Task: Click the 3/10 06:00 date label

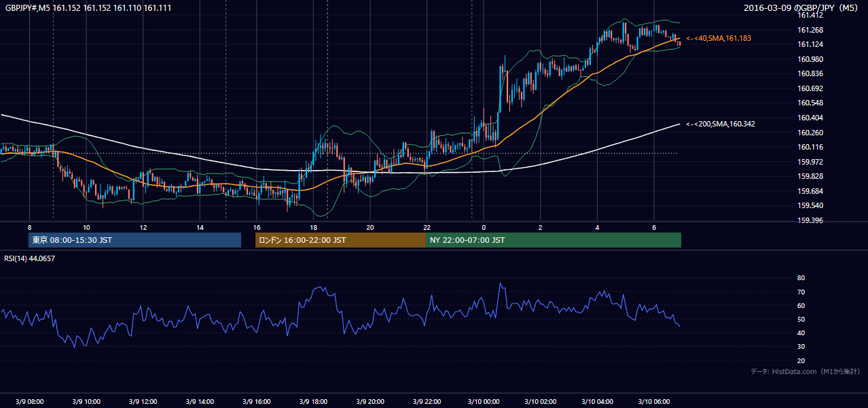Action: pyautogui.click(x=653, y=402)
